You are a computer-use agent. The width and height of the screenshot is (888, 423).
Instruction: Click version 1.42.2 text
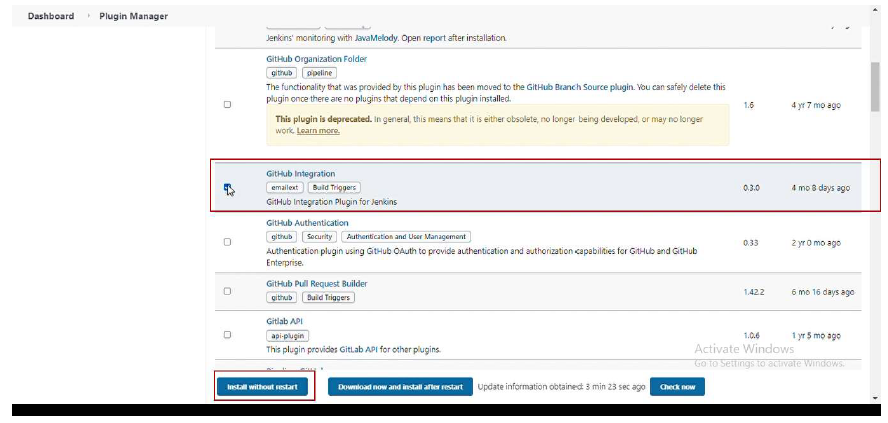tap(754, 292)
